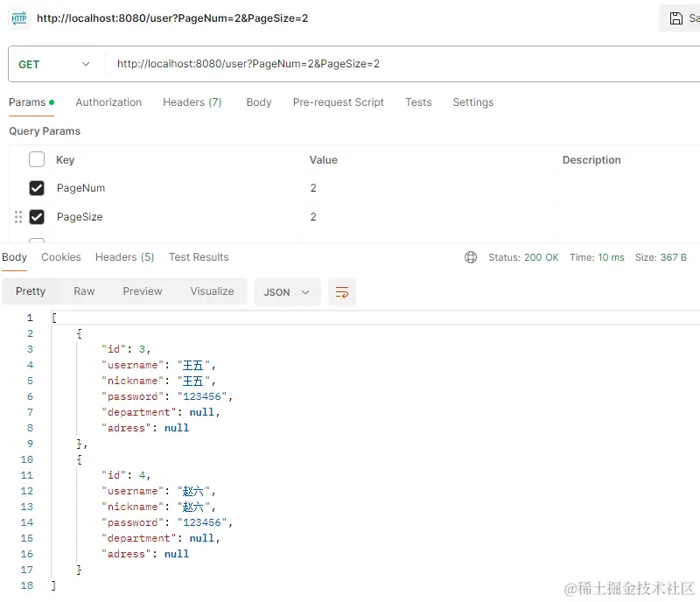Click the "id": 3 line

coord(126,349)
